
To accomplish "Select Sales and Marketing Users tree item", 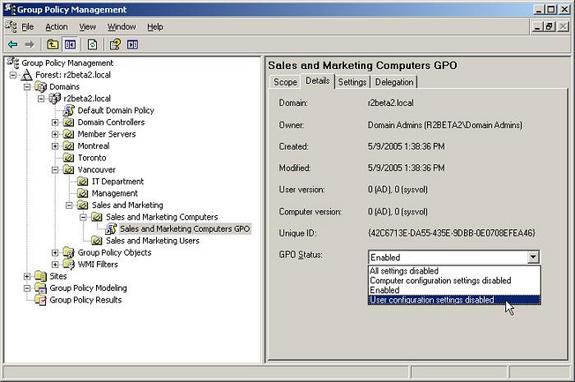I will pos(153,241).
